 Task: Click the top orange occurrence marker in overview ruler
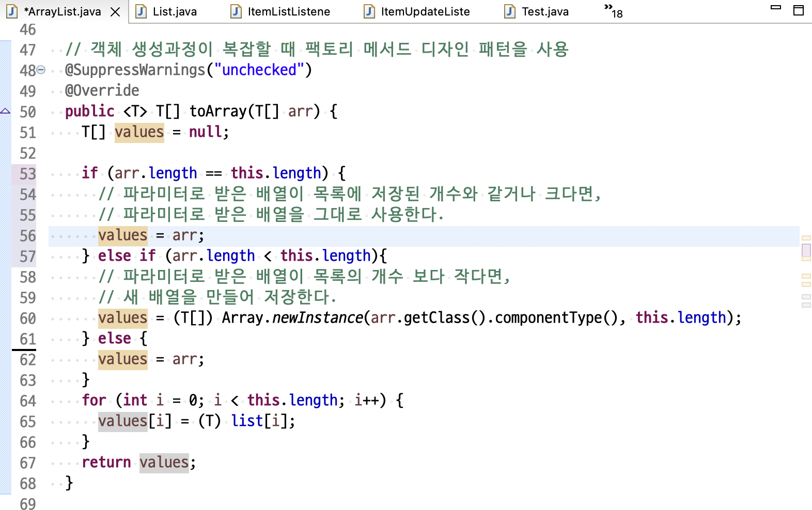click(x=806, y=238)
